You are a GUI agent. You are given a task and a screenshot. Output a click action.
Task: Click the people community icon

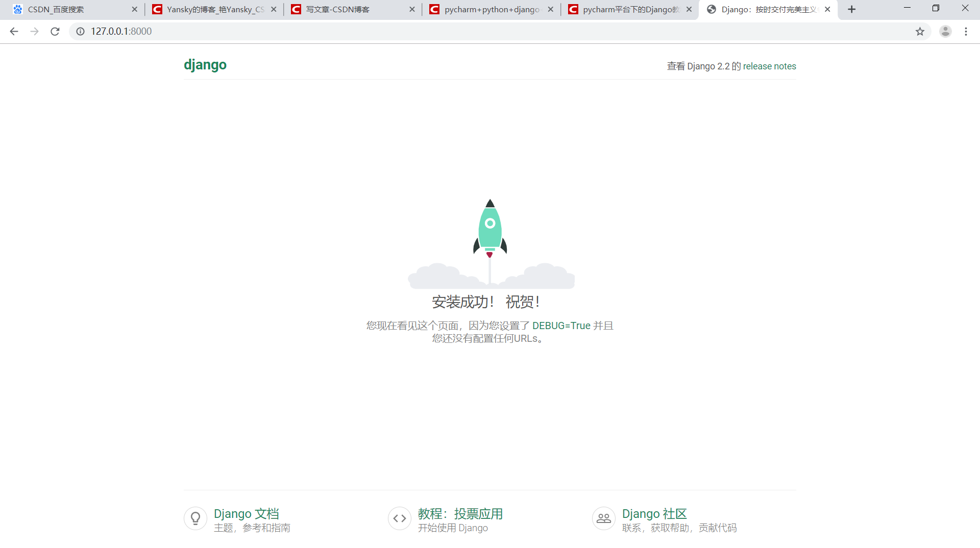pyautogui.click(x=604, y=518)
